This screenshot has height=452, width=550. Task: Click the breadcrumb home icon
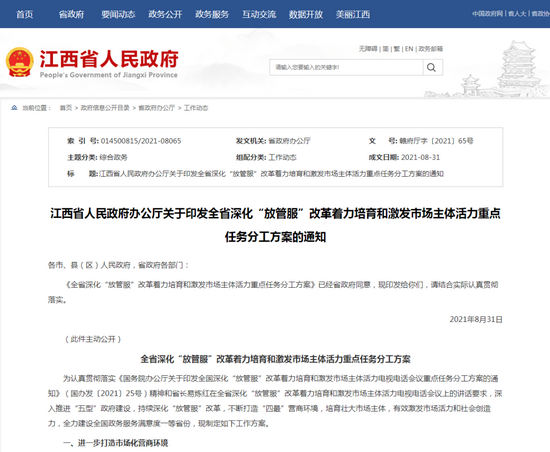coord(14,108)
